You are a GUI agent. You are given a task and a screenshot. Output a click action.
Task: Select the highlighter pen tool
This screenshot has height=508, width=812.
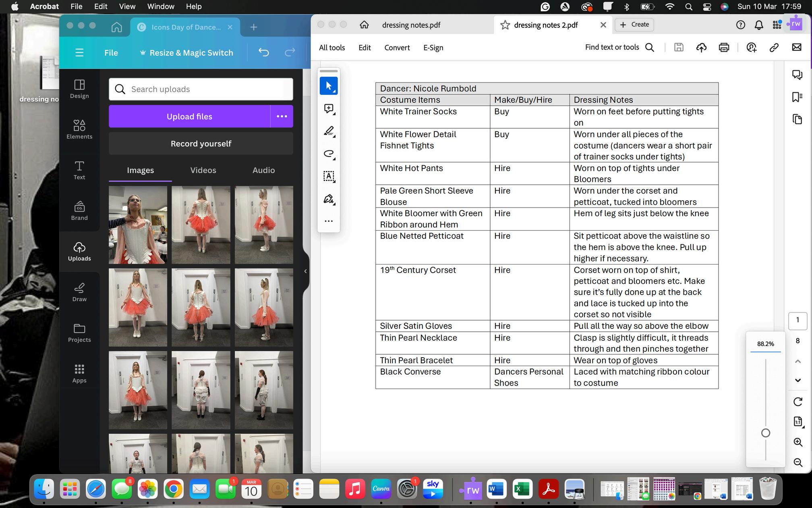tap(328, 131)
